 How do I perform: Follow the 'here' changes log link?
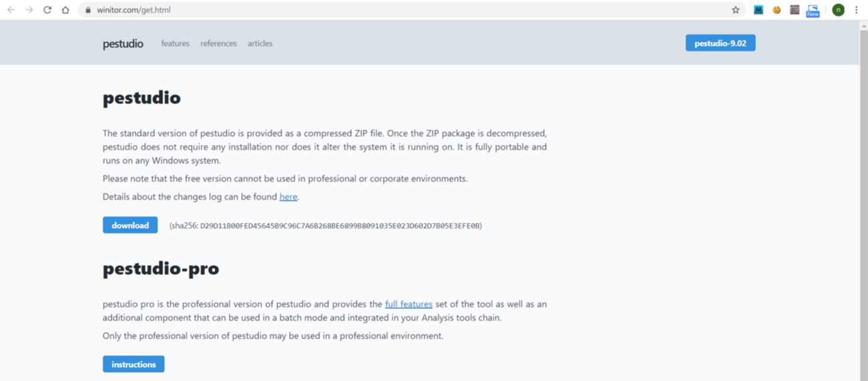point(288,197)
